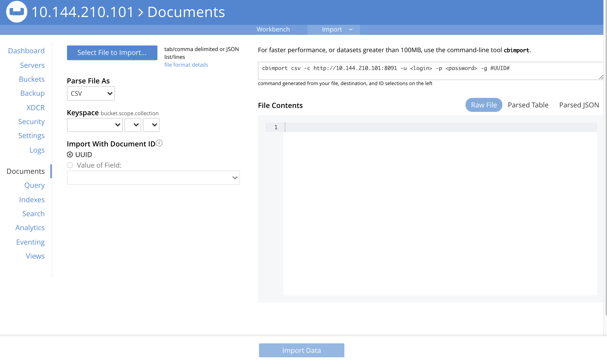Image resolution: width=607 pixels, height=364 pixels.
Task: Click the Buckets sidebar icon
Action: click(31, 79)
